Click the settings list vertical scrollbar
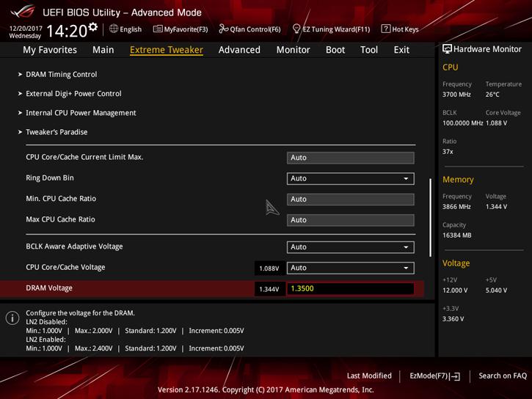The image size is (532, 399). pyautogui.click(x=430, y=217)
